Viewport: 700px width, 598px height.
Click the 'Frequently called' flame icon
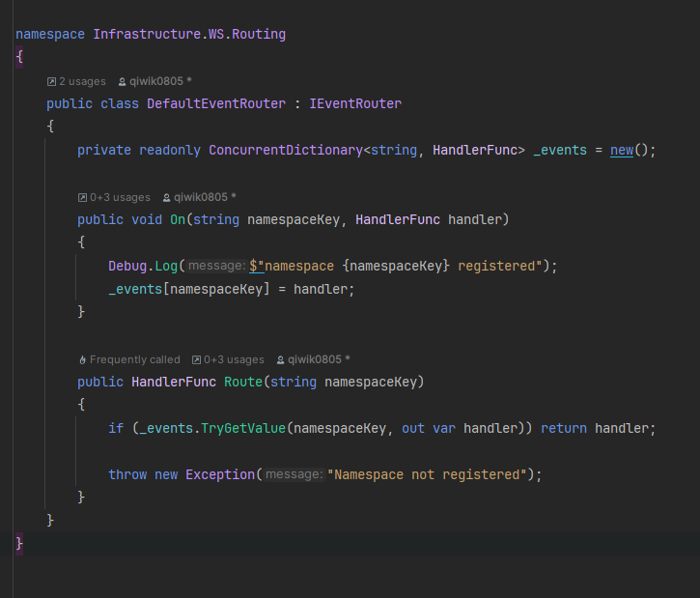tap(83, 360)
